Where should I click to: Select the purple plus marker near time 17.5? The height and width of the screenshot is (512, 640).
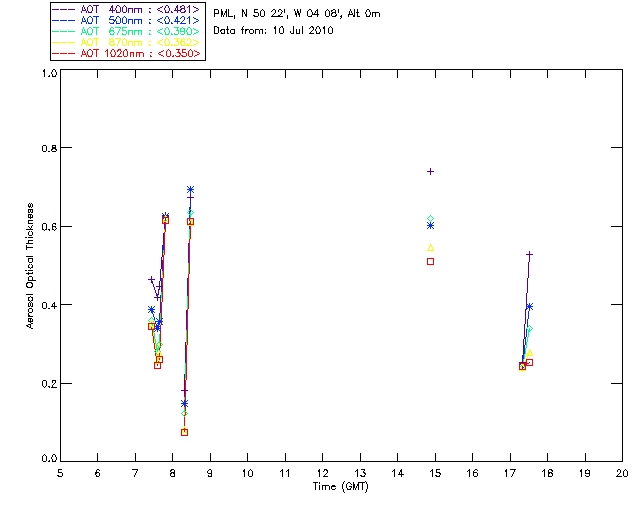529,255
